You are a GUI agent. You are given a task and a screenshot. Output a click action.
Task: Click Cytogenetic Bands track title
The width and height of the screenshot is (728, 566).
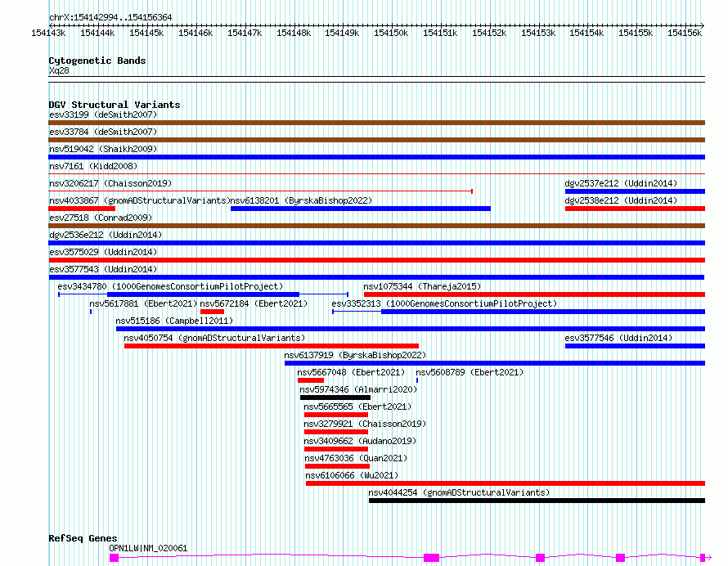[x=97, y=61]
